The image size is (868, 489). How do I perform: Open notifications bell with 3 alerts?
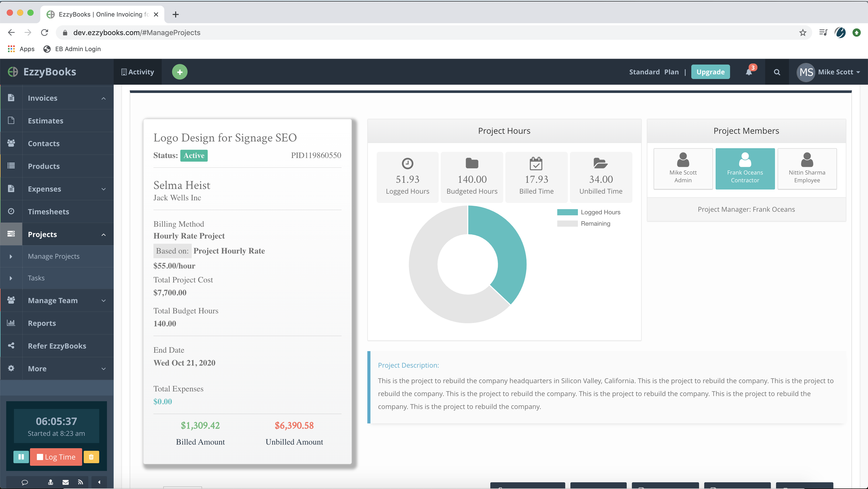[x=749, y=72]
